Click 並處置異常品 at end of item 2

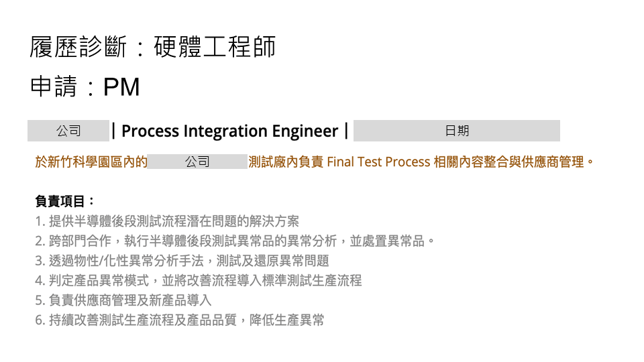click(387, 241)
